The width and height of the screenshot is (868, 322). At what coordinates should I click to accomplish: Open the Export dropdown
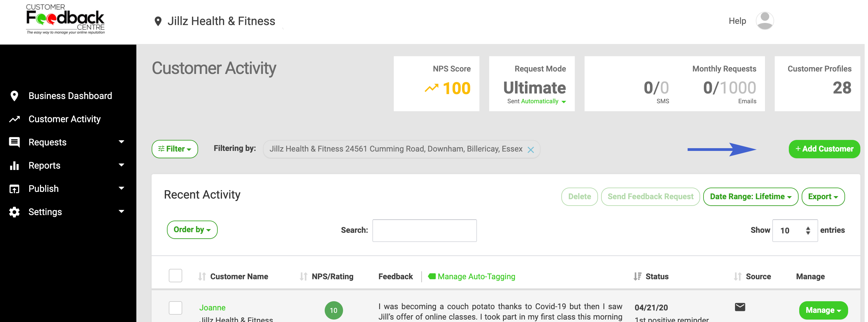pos(823,197)
